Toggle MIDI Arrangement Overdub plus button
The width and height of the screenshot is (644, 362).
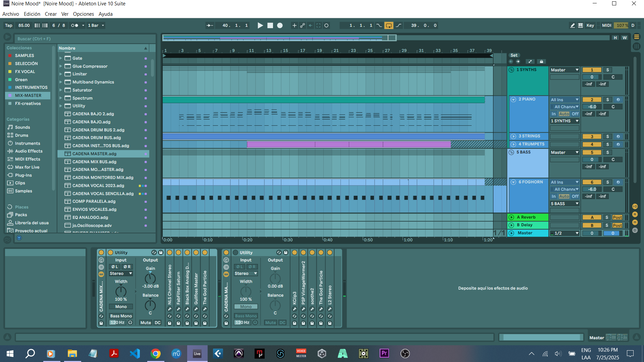pos(294,25)
